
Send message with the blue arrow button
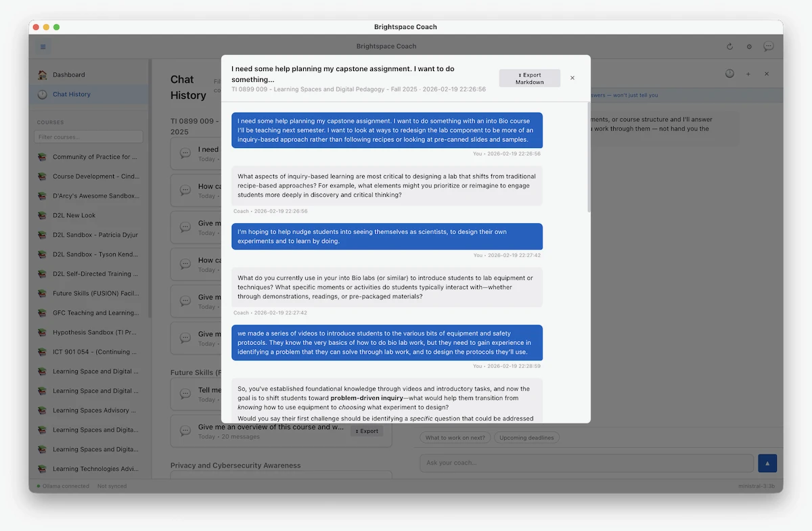pos(767,463)
